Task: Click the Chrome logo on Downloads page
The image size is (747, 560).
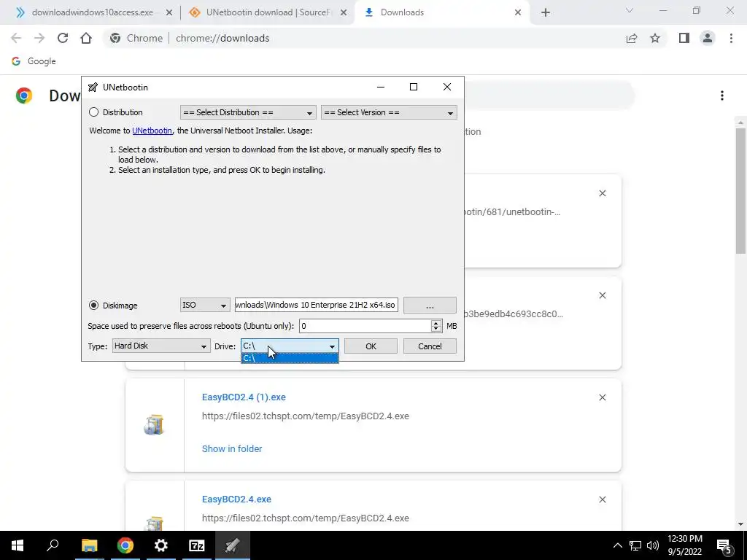Action: 24,96
